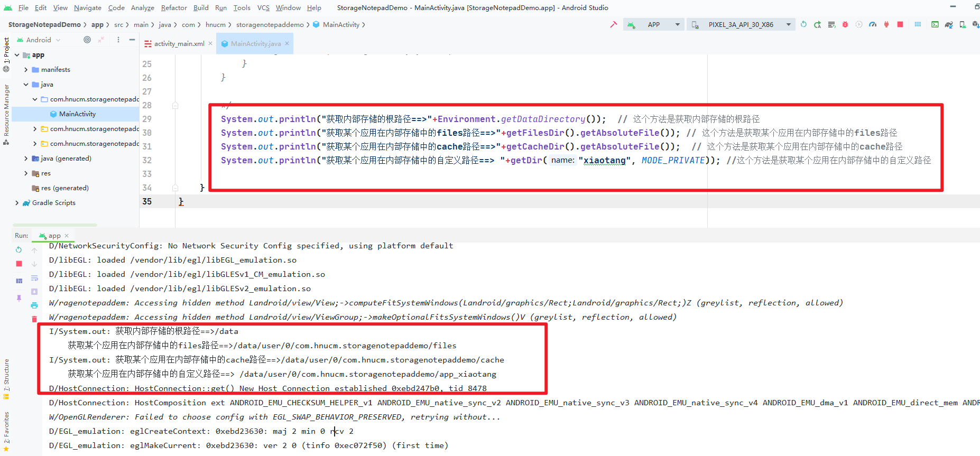The height and width of the screenshot is (456, 980).
Task: Click the Restore Layout icon in Run panel
Action: pyautogui.click(x=19, y=281)
